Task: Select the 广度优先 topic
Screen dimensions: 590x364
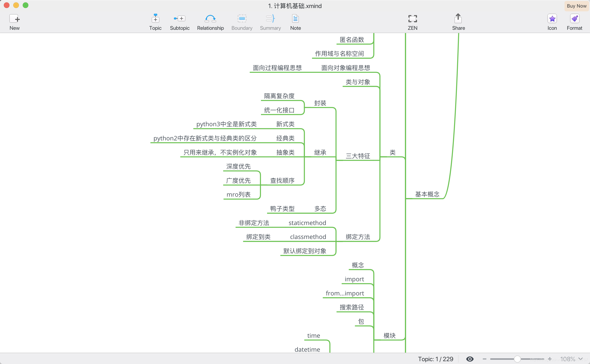Action: click(x=238, y=181)
